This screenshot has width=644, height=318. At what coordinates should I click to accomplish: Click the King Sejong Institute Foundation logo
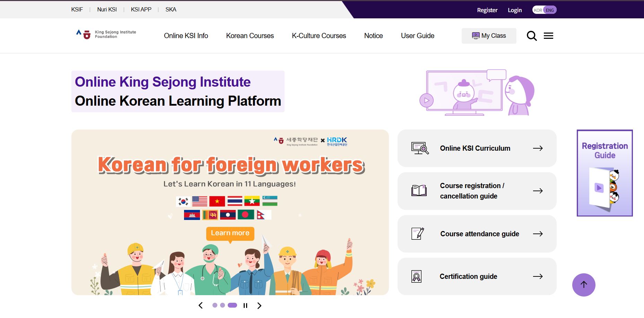click(x=106, y=34)
